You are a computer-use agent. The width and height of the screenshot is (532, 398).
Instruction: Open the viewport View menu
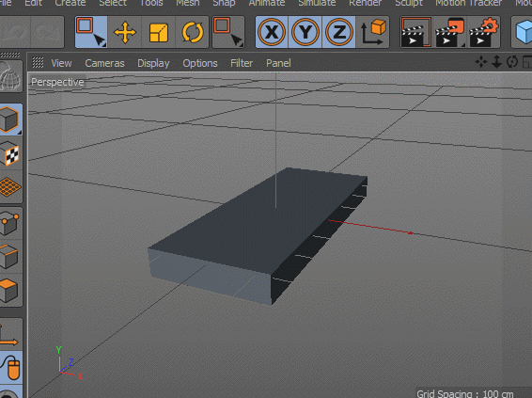61,63
